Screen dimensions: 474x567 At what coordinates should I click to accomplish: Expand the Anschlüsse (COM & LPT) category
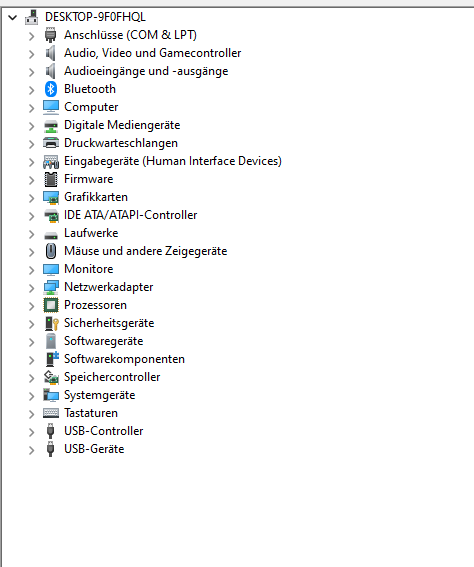(x=31, y=36)
